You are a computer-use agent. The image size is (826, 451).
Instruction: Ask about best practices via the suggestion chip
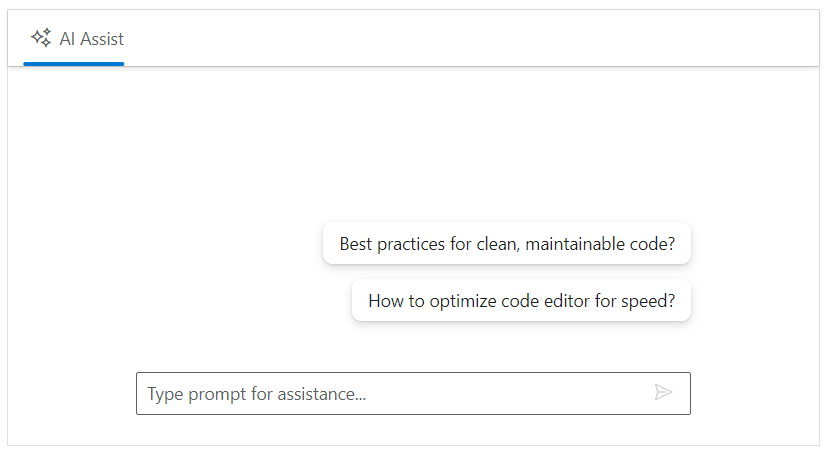pyautogui.click(x=507, y=243)
